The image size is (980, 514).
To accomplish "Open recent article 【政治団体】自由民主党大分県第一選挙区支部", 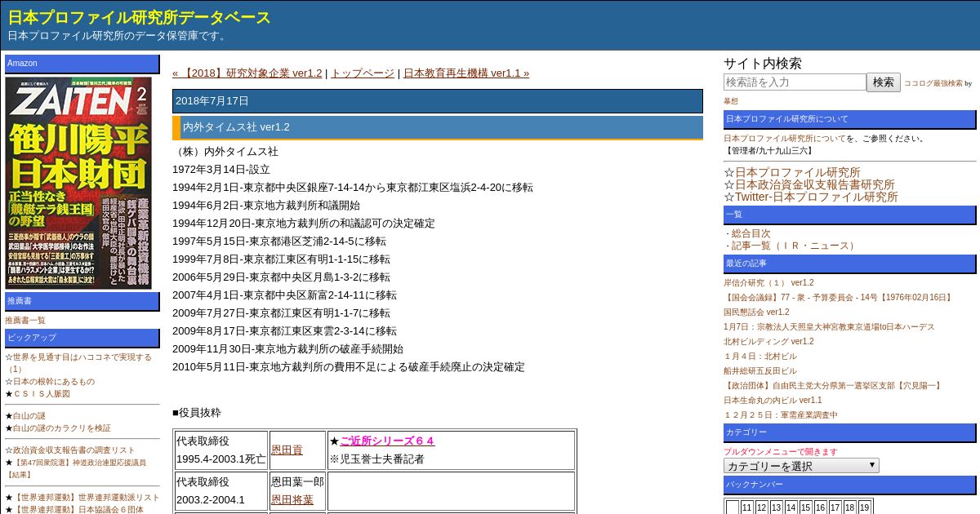I will click(x=834, y=386).
